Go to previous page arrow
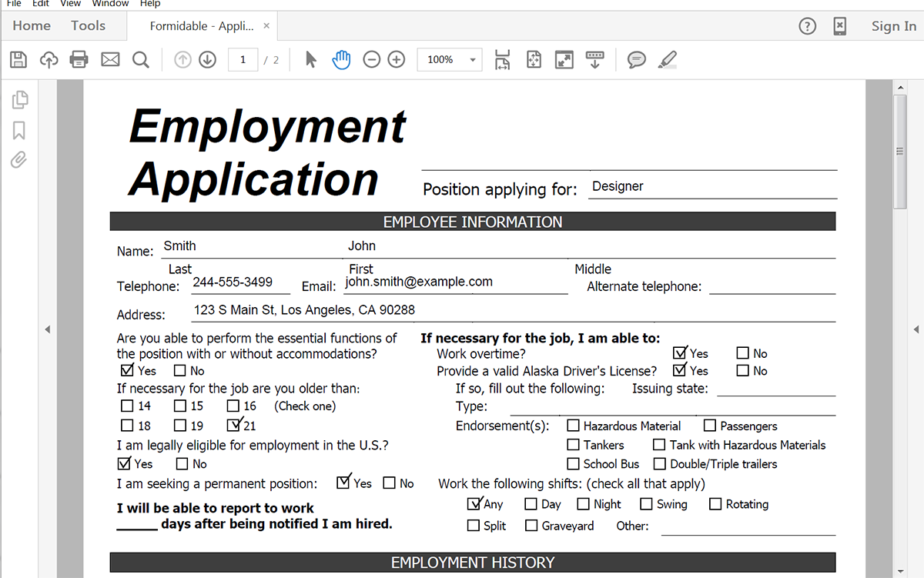924x578 pixels. pos(182,59)
